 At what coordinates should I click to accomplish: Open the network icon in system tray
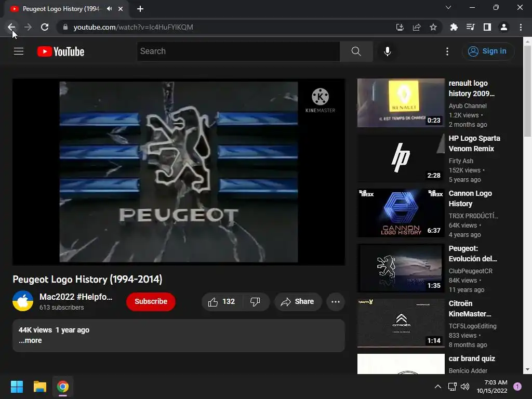(x=453, y=387)
